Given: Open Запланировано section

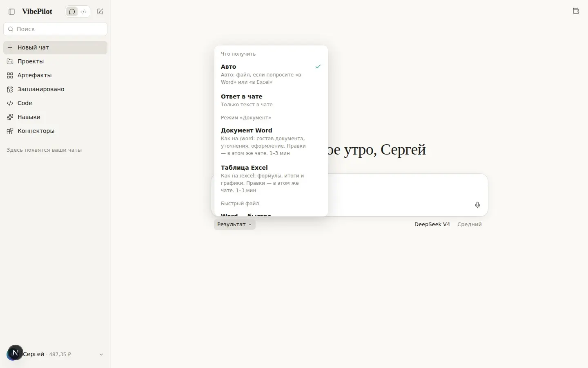Looking at the screenshot, I should [x=55, y=89].
